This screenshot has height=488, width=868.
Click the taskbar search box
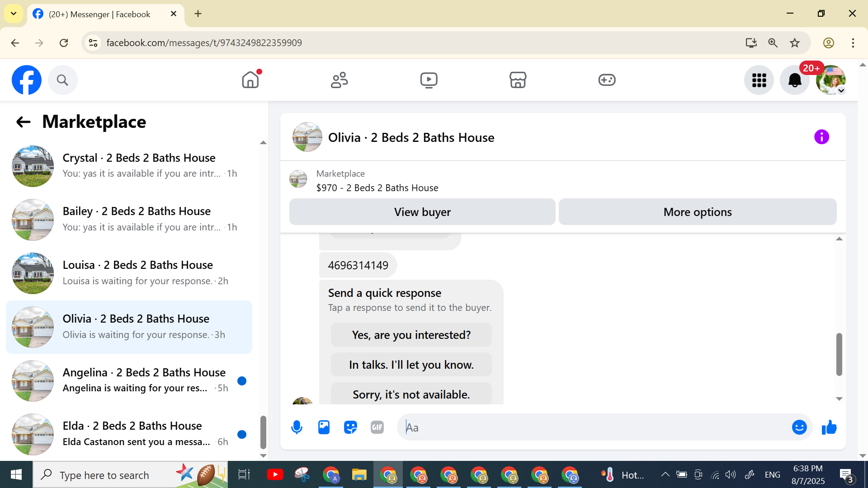pyautogui.click(x=130, y=475)
